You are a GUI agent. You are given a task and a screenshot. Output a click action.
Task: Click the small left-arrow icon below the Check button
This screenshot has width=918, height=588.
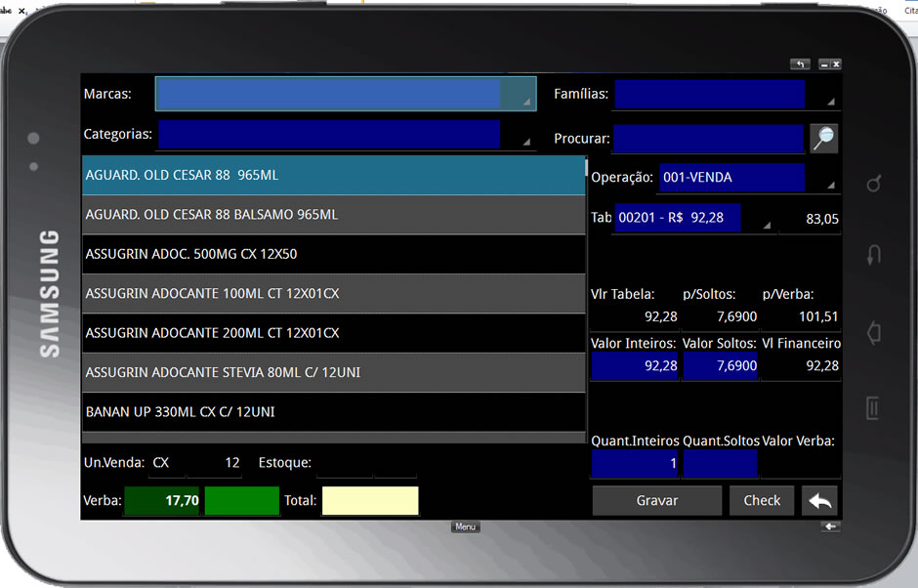830,526
